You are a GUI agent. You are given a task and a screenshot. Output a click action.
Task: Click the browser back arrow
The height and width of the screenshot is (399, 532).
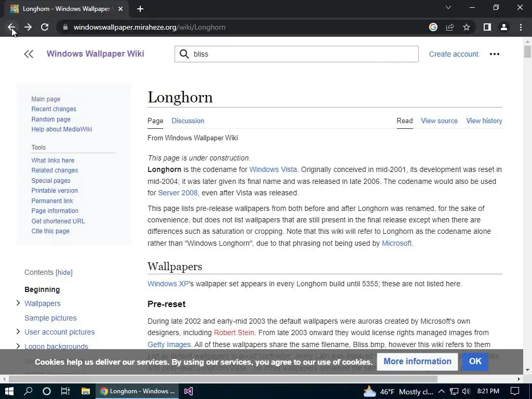pyautogui.click(x=11, y=27)
